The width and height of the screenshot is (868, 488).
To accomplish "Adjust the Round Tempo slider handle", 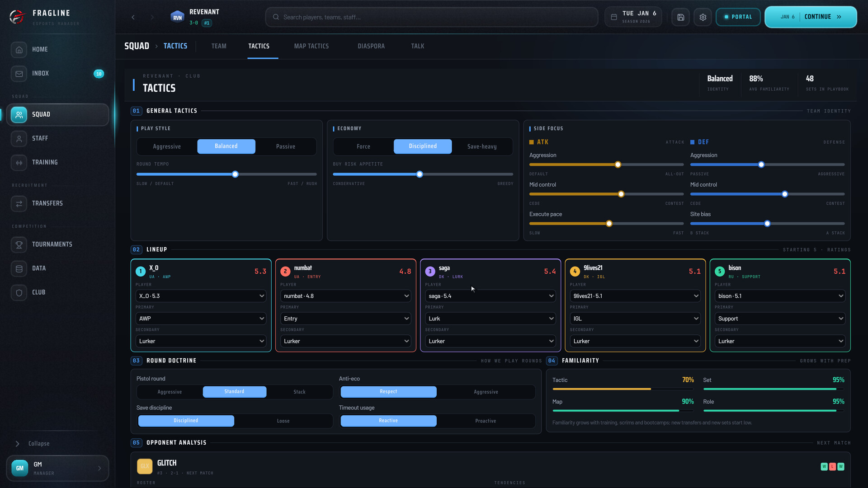I will click(x=235, y=174).
